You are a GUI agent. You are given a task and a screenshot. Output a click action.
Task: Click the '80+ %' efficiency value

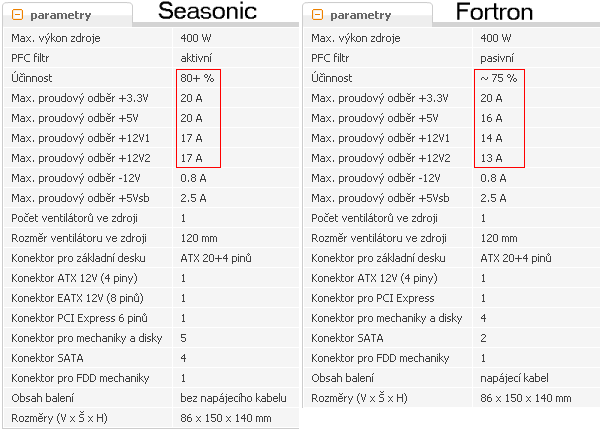(197, 77)
